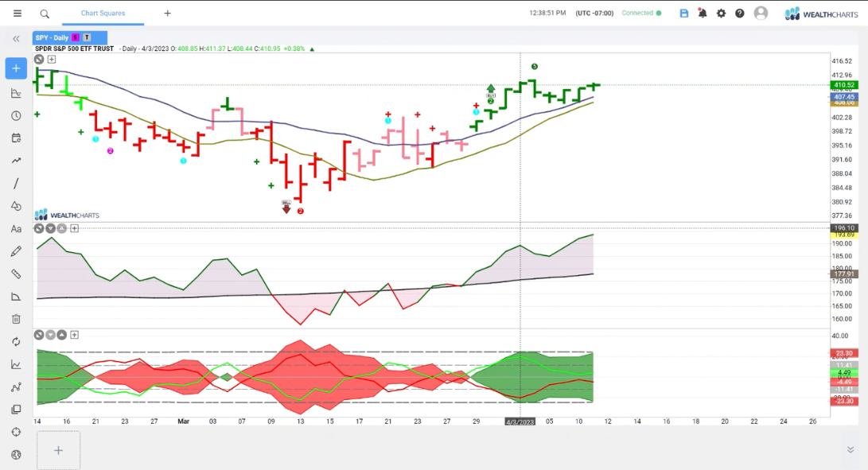This screenshot has height=470, width=868.
Task: Click the 177.91 indicator value label
Action: [x=844, y=274]
